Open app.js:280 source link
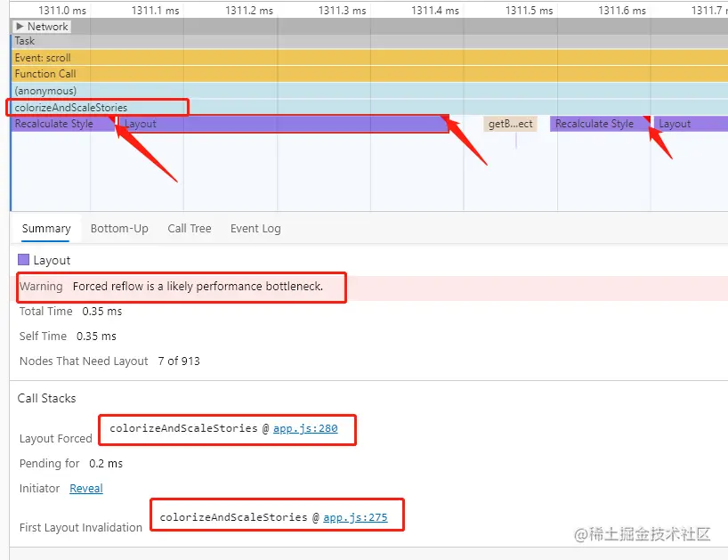This screenshot has height=560, width=728. click(x=305, y=428)
